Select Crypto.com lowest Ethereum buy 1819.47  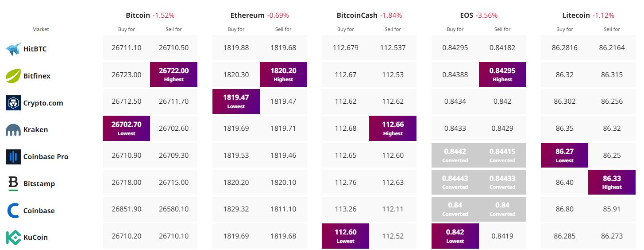(x=236, y=102)
